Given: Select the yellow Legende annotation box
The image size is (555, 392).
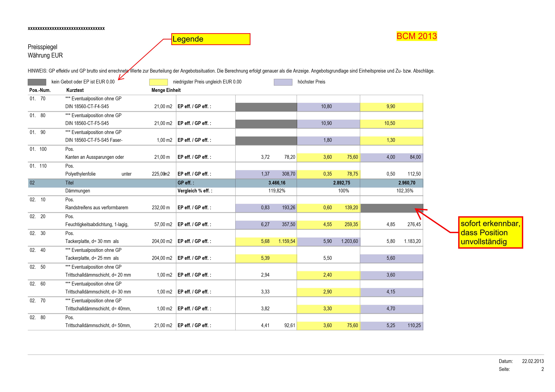Looking at the screenshot, I should click(211, 39).
